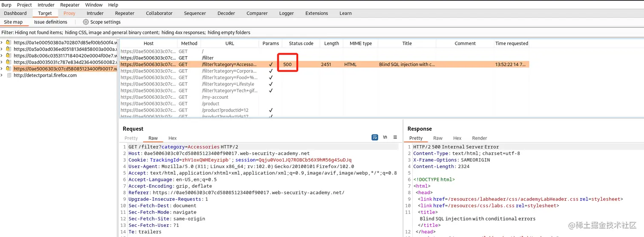Click the page icon of detectportal.firefox.com
The image size is (644, 237).
pyautogui.click(x=9, y=75)
